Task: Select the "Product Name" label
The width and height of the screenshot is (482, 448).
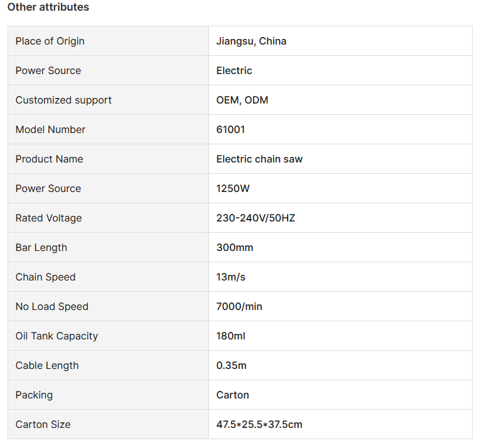Action: (x=49, y=159)
